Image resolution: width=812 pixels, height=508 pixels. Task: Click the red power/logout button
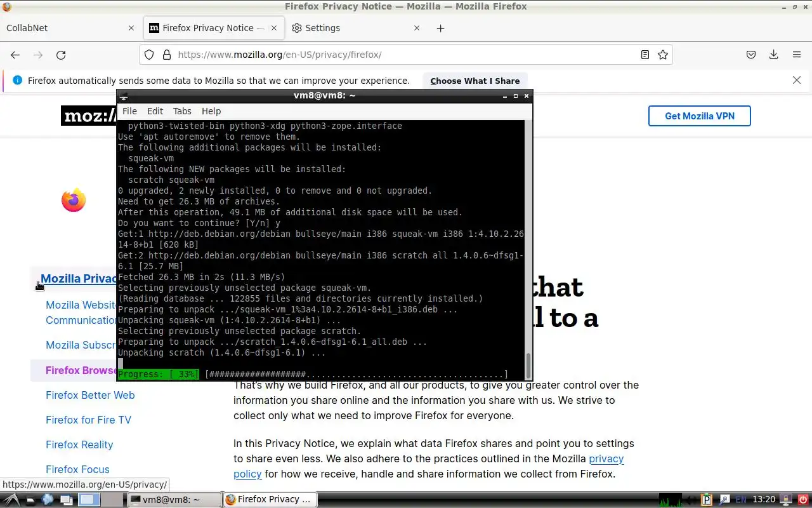802,500
